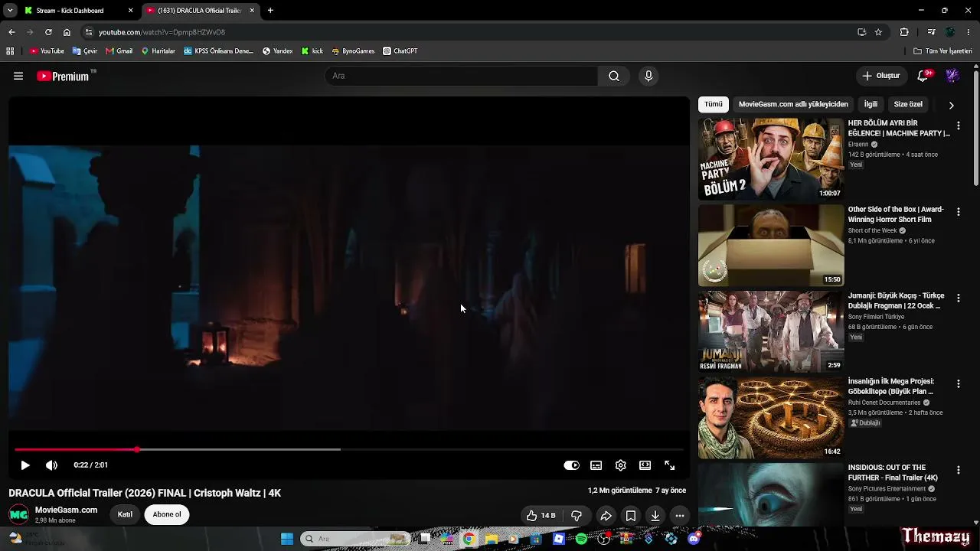Viewport: 980px width, 551px height.
Task: Open the player settings gear
Action: (x=621, y=465)
